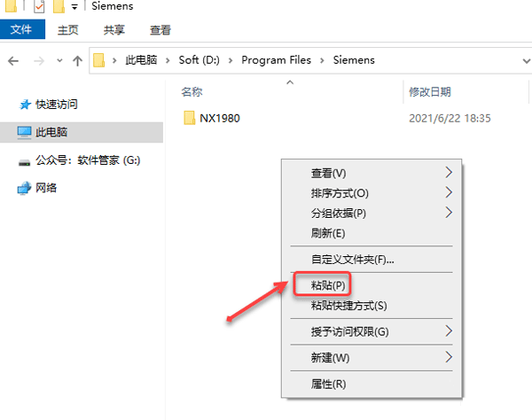Image resolution: width=532 pixels, height=420 pixels.
Task: Expand chevron after Program Files in path
Action: tap(323, 60)
